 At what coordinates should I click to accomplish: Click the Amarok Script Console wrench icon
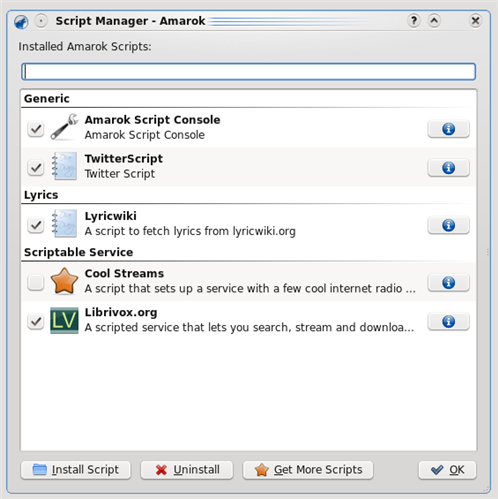click(64, 127)
